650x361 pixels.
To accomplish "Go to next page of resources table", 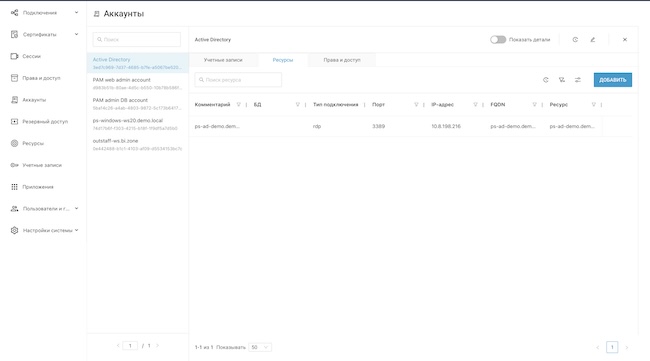I will [x=627, y=347].
